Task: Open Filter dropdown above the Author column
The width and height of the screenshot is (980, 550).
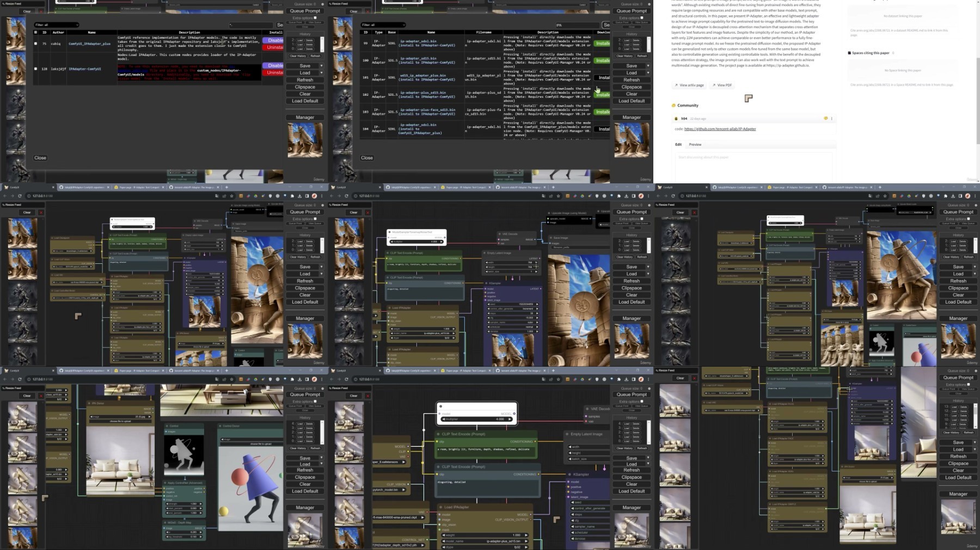Action: click(57, 25)
